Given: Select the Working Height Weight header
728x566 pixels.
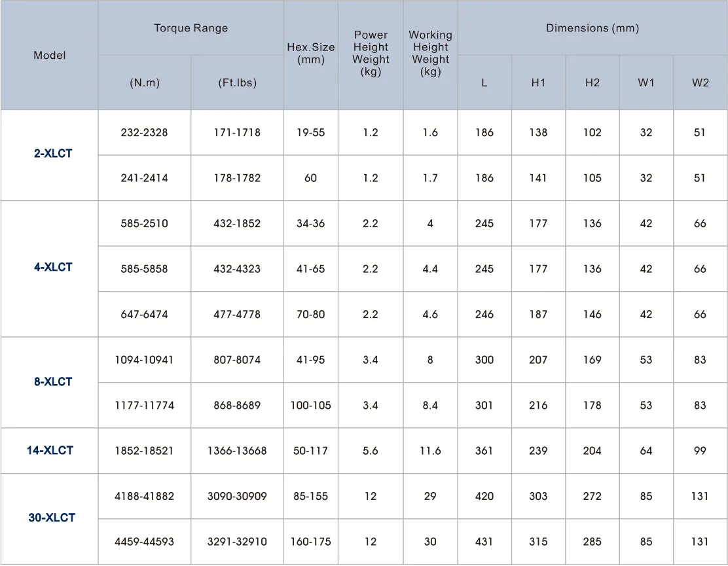Looking at the screenshot, I should [x=430, y=53].
